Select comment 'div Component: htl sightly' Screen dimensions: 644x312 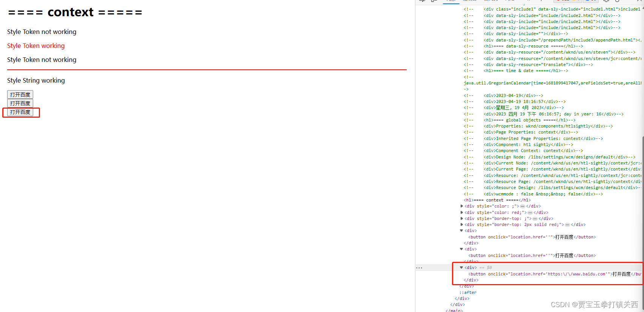pyautogui.click(x=518, y=144)
